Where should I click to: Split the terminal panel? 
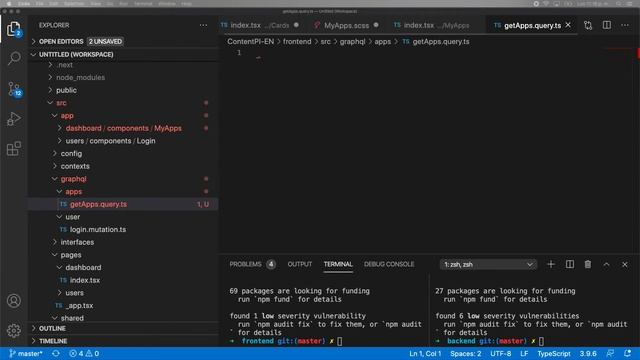click(x=570, y=264)
